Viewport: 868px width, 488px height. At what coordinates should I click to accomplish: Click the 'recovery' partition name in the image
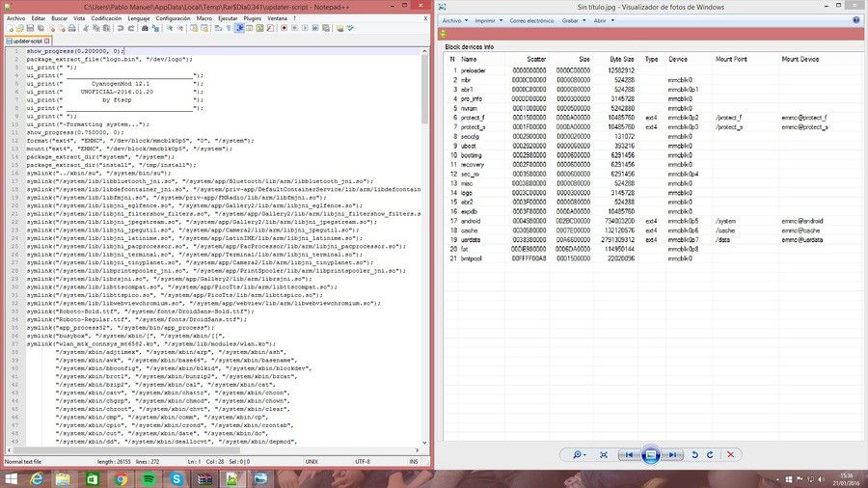point(473,165)
